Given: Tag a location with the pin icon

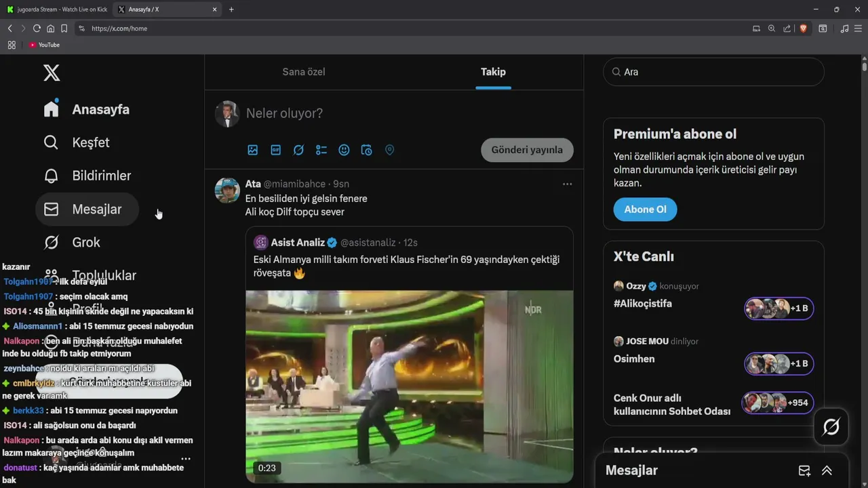Looking at the screenshot, I should click(389, 150).
